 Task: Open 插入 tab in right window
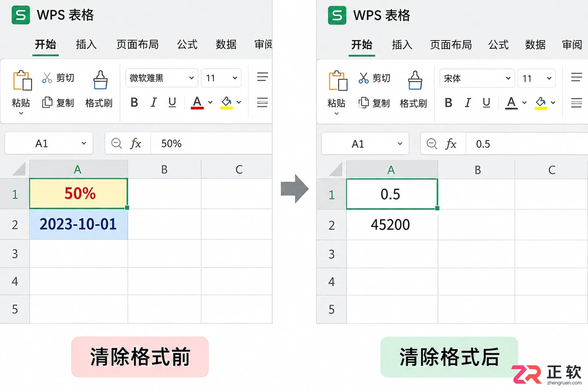[402, 45]
